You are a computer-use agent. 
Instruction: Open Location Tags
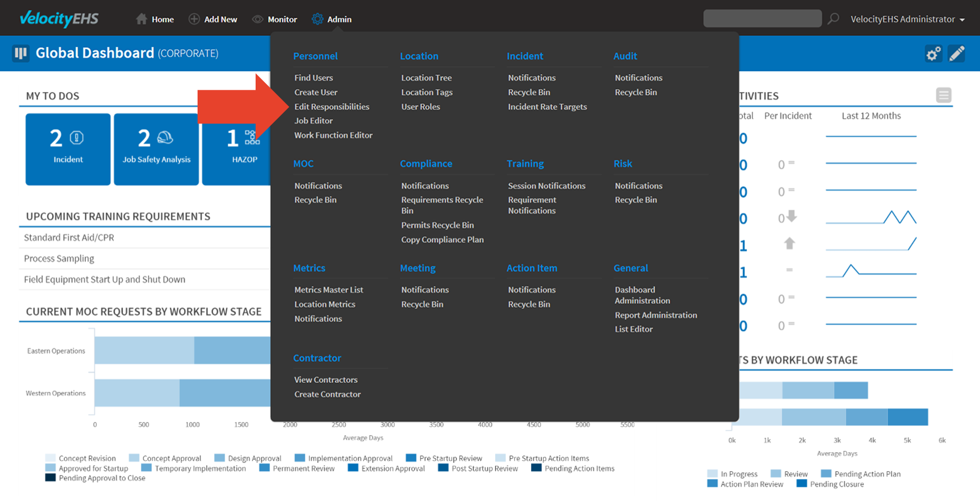tap(427, 92)
